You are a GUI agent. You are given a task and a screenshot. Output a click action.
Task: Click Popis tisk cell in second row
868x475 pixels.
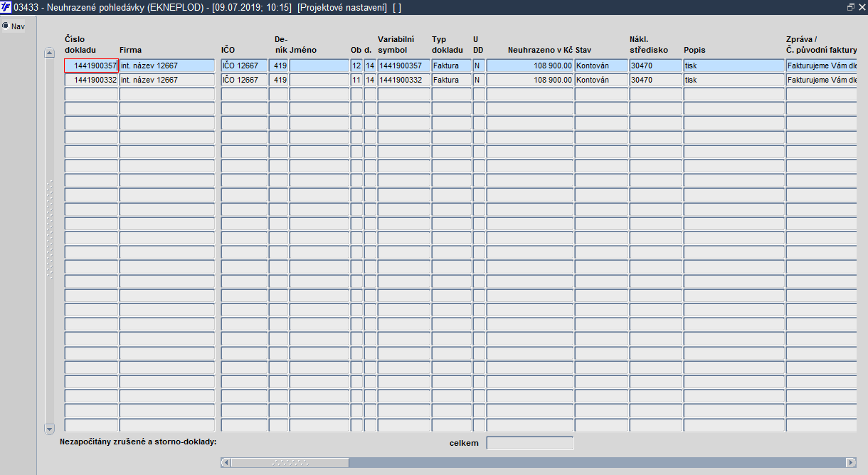point(734,80)
